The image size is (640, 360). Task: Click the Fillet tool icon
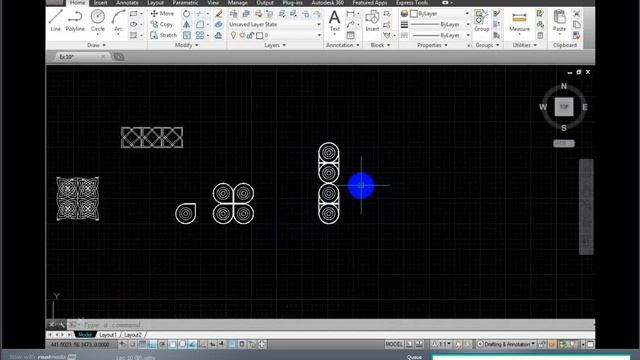pos(200,24)
